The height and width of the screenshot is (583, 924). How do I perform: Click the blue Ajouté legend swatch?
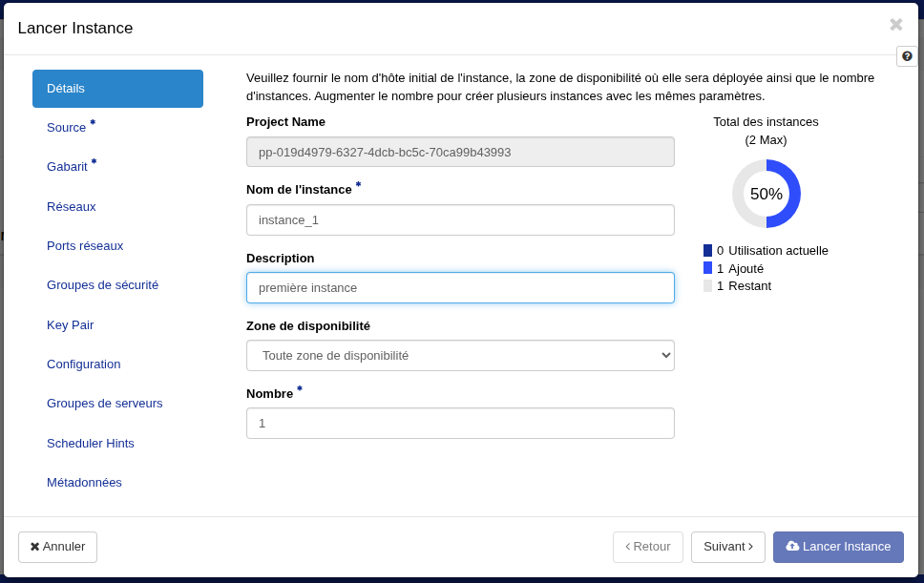(707, 268)
